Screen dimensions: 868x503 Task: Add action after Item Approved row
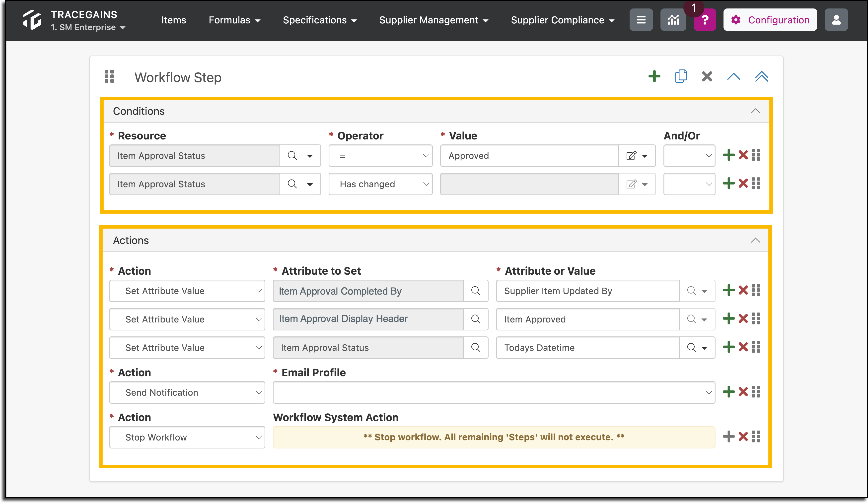coord(729,318)
